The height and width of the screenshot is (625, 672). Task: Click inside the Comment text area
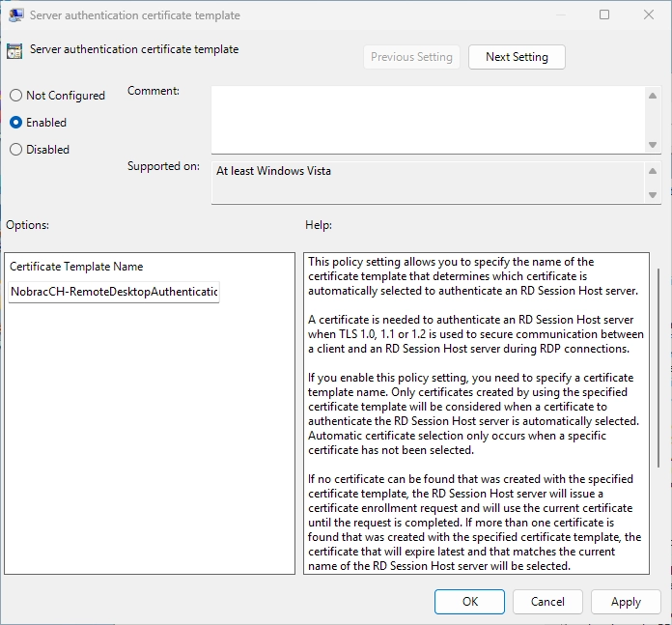[429, 120]
